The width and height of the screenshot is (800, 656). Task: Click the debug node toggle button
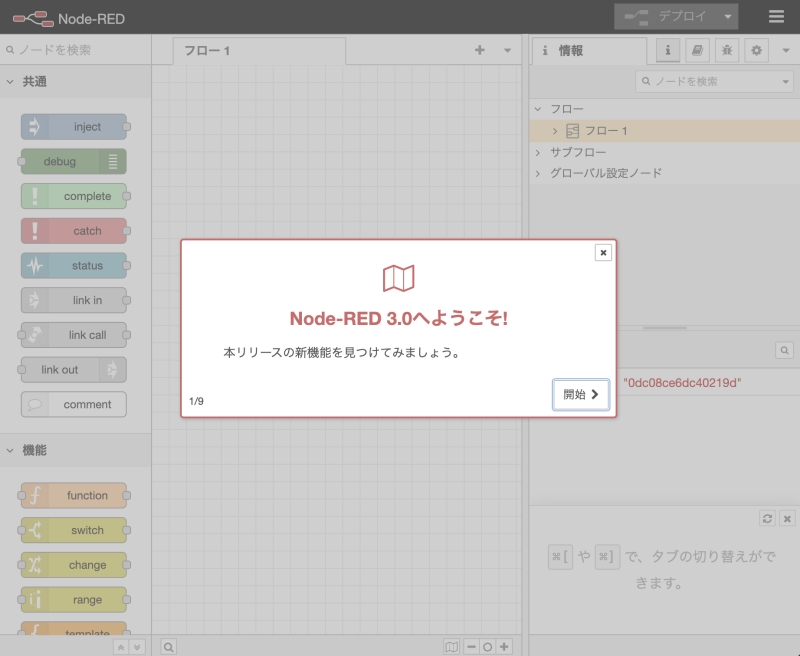click(x=113, y=162)
